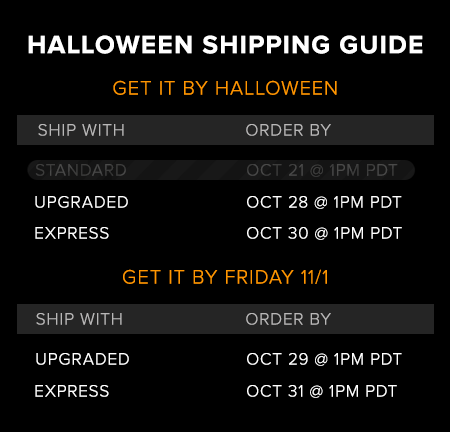The image size is (450, 432).
Task: Click the Oct 28 @ 1PM PDT deadline
Action: coord(324,202)
